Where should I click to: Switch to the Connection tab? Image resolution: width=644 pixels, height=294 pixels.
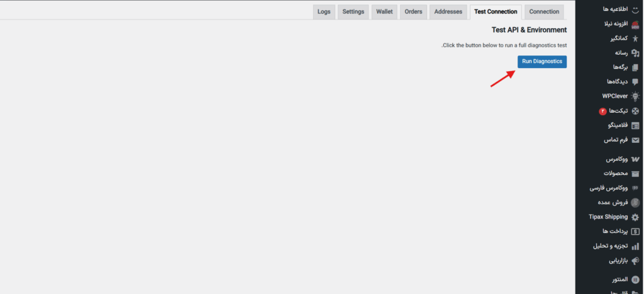tap(544, 12)
